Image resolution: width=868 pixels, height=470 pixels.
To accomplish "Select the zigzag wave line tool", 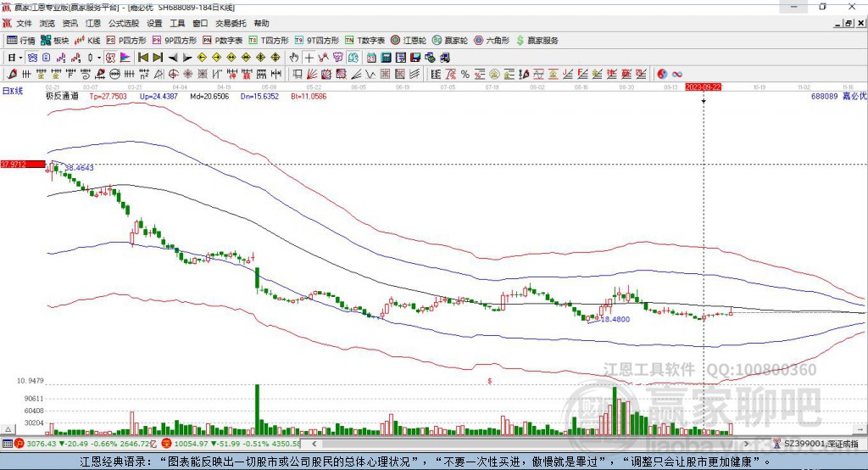I will click(x=370, y=74).
